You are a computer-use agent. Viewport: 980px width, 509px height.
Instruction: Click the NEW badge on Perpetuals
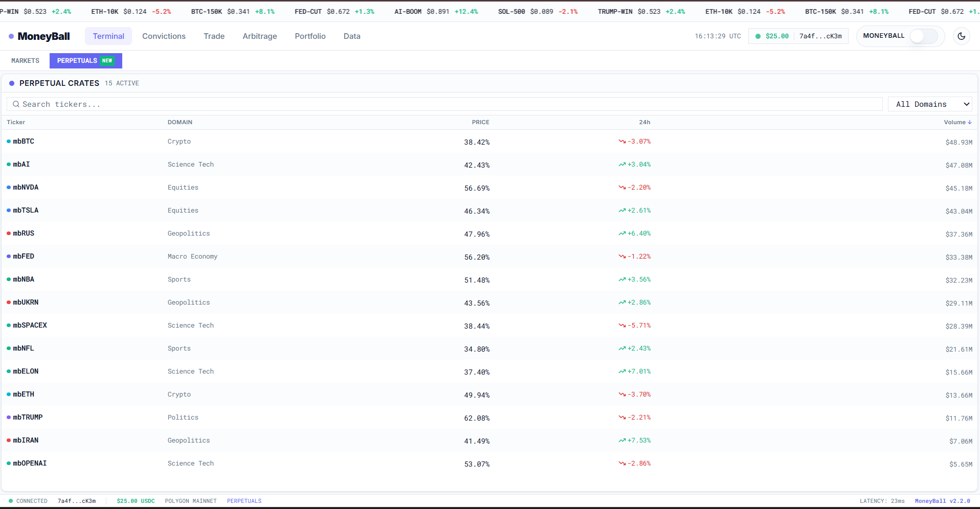[107, 61]
